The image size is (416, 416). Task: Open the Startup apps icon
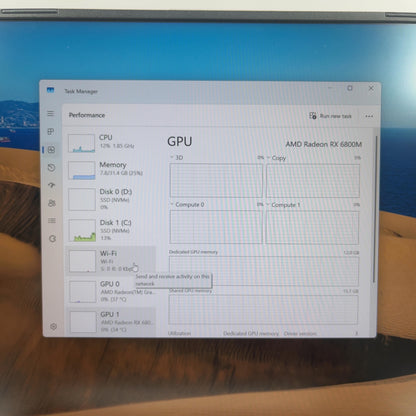(x=51, y=185)
